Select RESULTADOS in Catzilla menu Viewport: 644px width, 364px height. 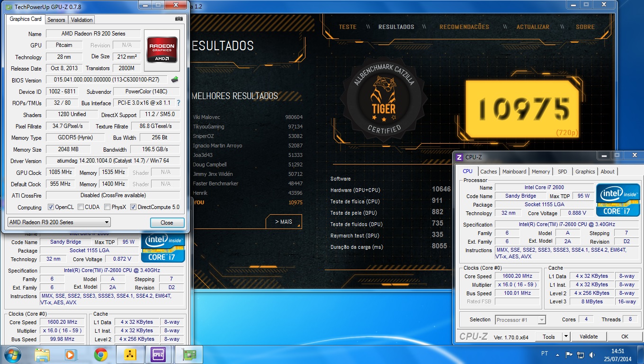396,27
